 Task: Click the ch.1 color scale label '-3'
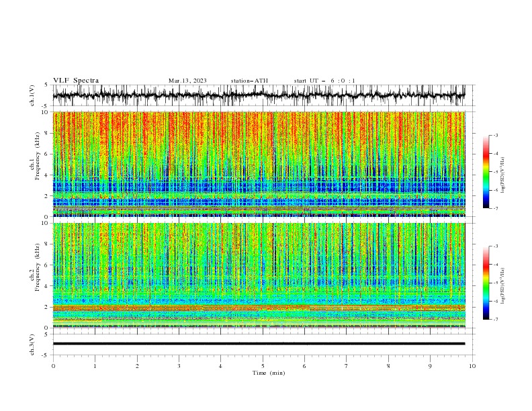495,135
